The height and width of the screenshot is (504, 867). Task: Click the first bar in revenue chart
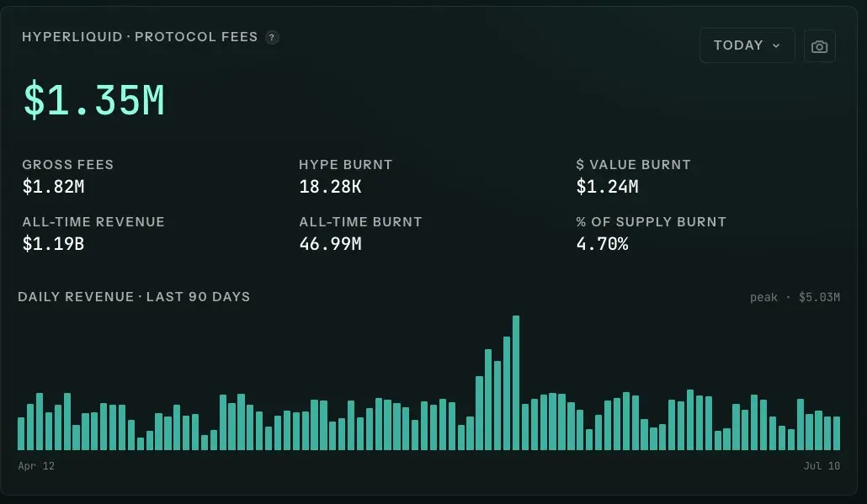(x=21, y=433)
